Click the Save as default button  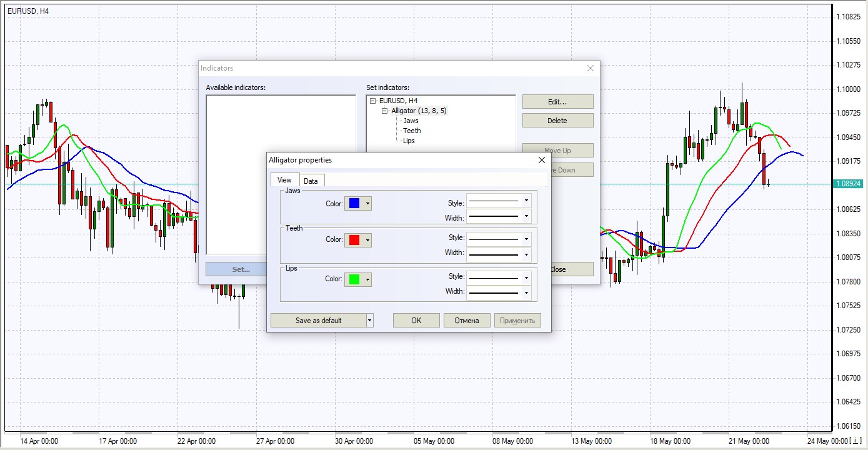click(319, 321)
